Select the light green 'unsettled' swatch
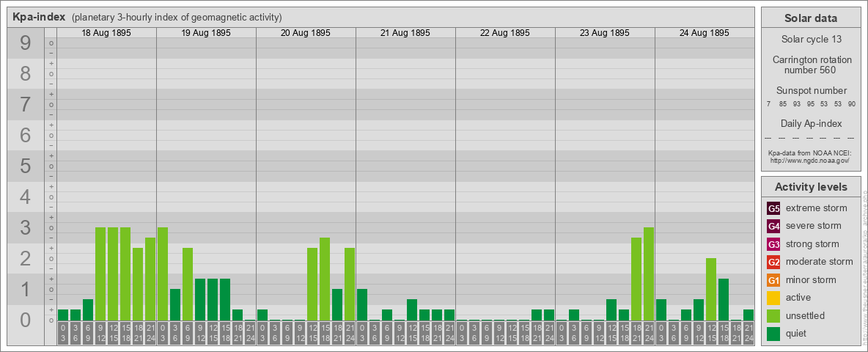The width and height of the screenshot is (868, 352). pyautogui.click(x=773, y=316)
